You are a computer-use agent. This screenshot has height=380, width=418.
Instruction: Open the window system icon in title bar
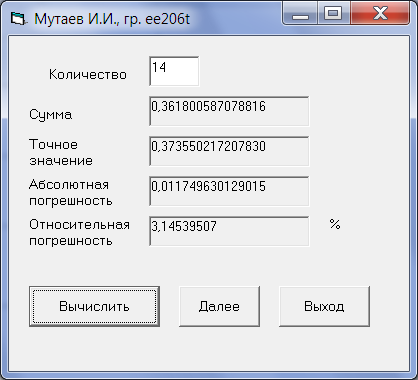(18, 19)
